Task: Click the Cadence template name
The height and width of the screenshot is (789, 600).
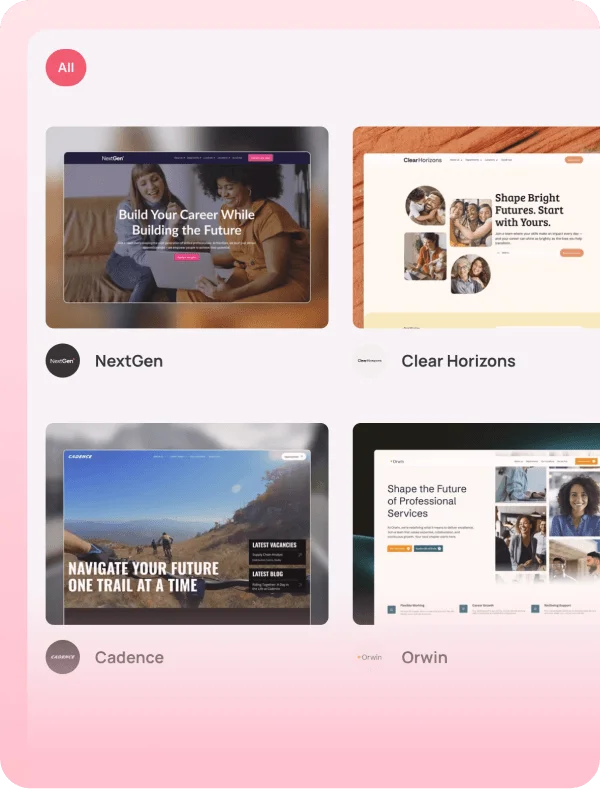Action: 129,657
